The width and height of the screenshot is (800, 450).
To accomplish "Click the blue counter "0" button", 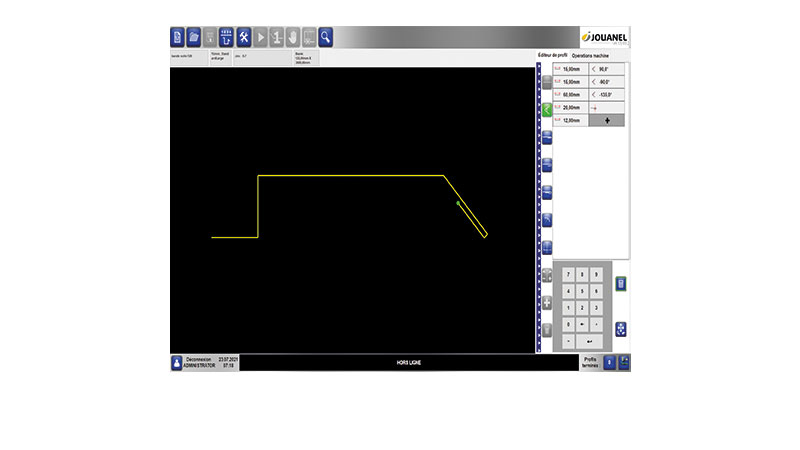I will coord(609,362).
